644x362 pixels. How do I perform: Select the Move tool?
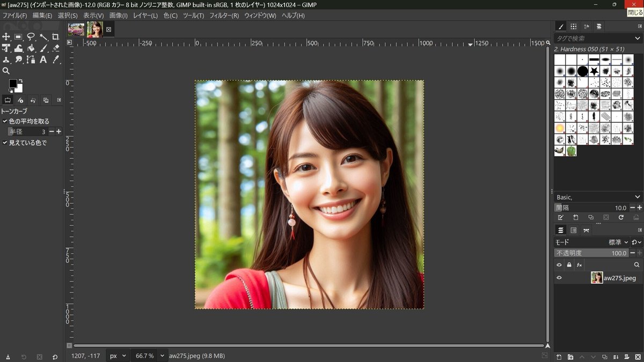[6, 36]
